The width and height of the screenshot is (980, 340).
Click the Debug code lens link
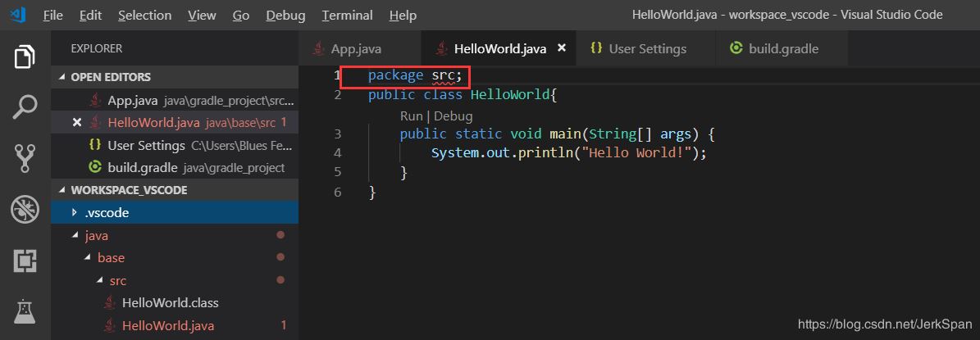tap(454, 116)
